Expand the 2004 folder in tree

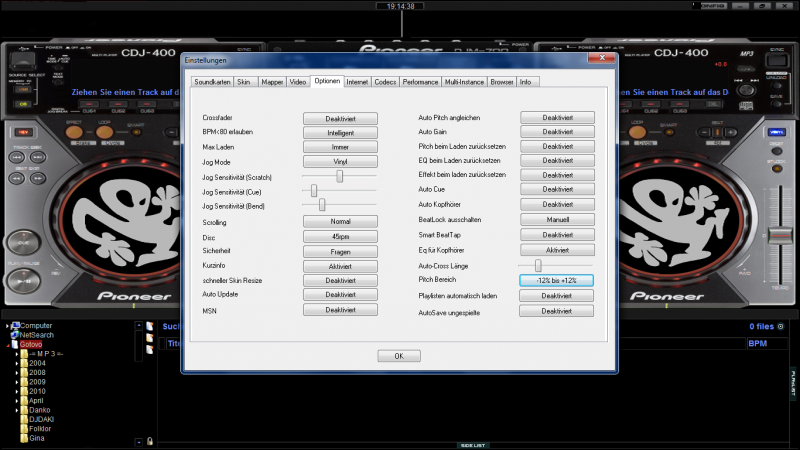tap(17, 363)
